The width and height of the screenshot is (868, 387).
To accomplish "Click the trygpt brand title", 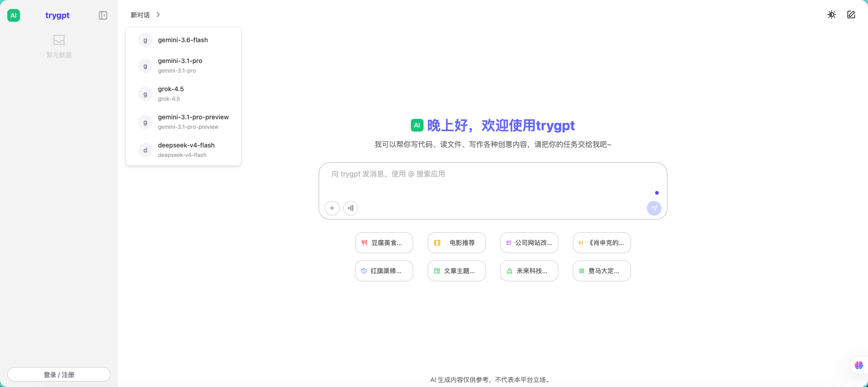I will [57, 15].
